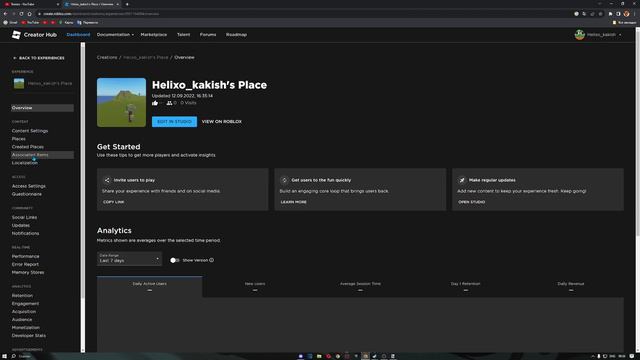Open Questionnaire in the sidebar
This screenshot has height=360, width=640.
pyautogui.click(x=27, y=194)
